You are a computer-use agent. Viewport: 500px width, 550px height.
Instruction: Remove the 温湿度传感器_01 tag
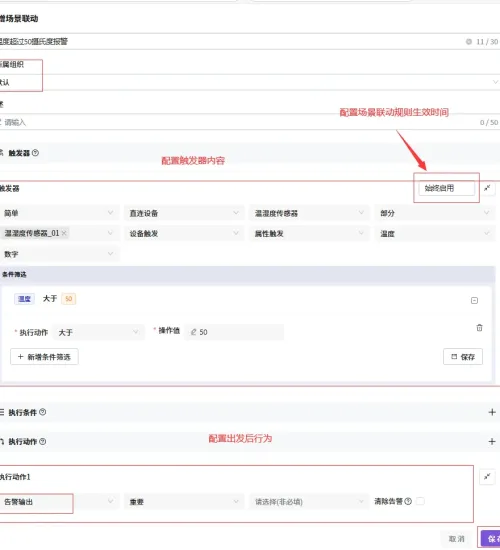(64, 233)
